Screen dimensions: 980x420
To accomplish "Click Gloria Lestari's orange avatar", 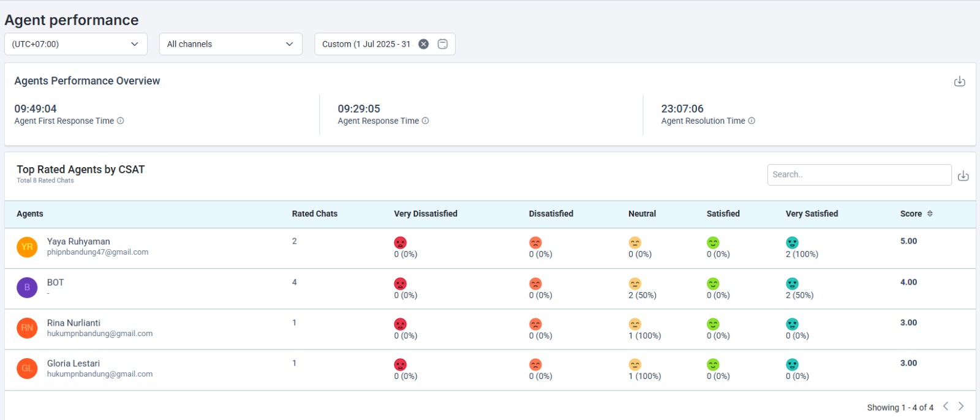I will tap(27, 368).
